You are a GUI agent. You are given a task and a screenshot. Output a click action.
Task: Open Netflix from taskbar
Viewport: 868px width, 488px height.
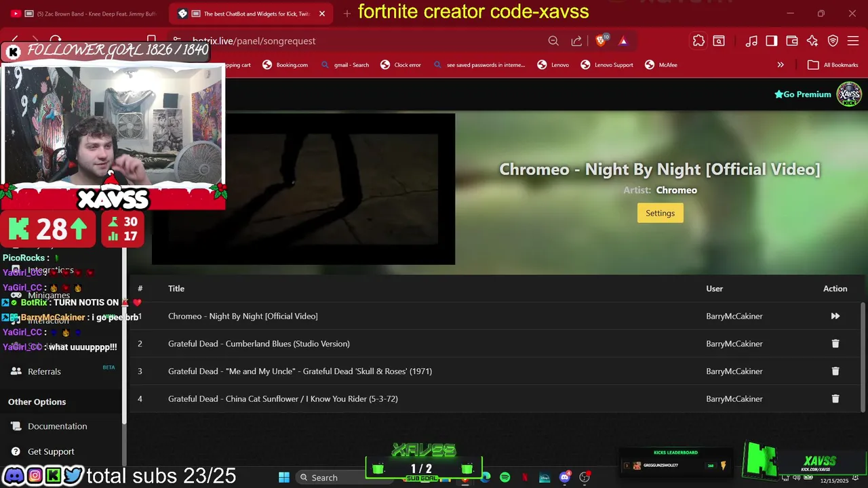point(525,477)
